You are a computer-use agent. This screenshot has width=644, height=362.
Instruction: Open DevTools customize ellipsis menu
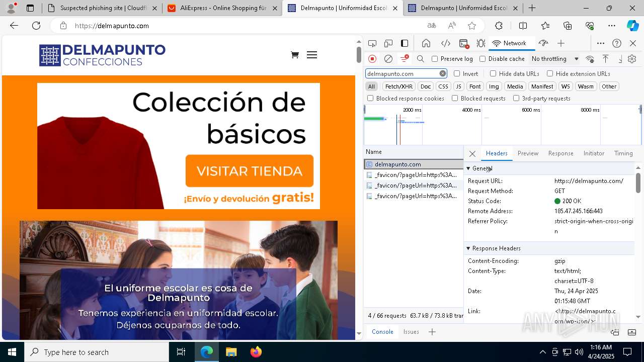(x=601, y=43)
